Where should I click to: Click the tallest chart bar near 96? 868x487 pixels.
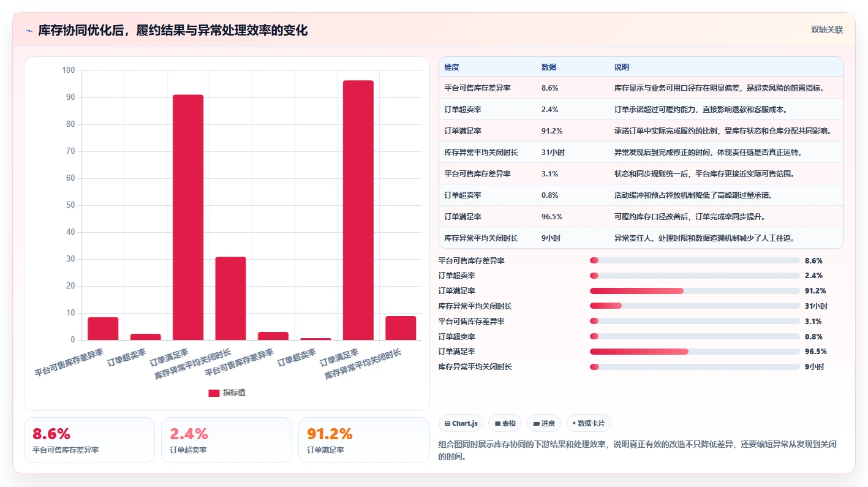click(x=358, y=210)
